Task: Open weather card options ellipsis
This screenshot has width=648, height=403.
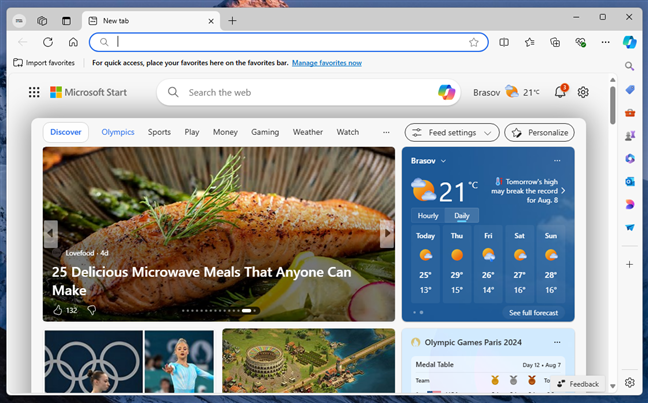Action: [557, 161]
